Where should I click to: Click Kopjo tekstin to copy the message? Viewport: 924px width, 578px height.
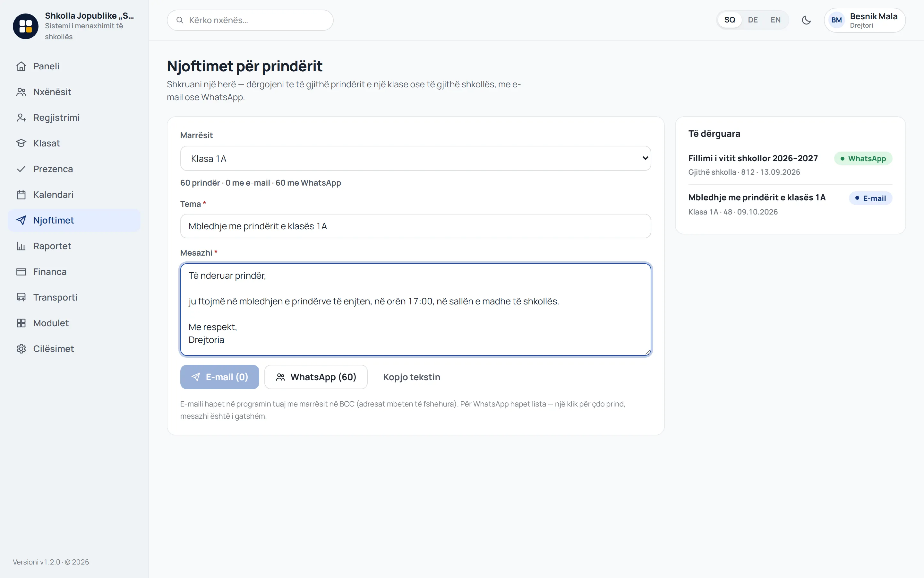click(412, 377)
